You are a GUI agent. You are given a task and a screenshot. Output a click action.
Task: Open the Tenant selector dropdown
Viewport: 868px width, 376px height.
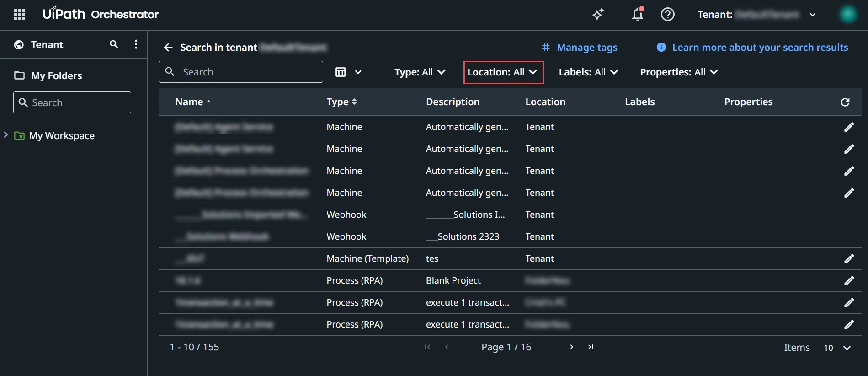(757, 15)
